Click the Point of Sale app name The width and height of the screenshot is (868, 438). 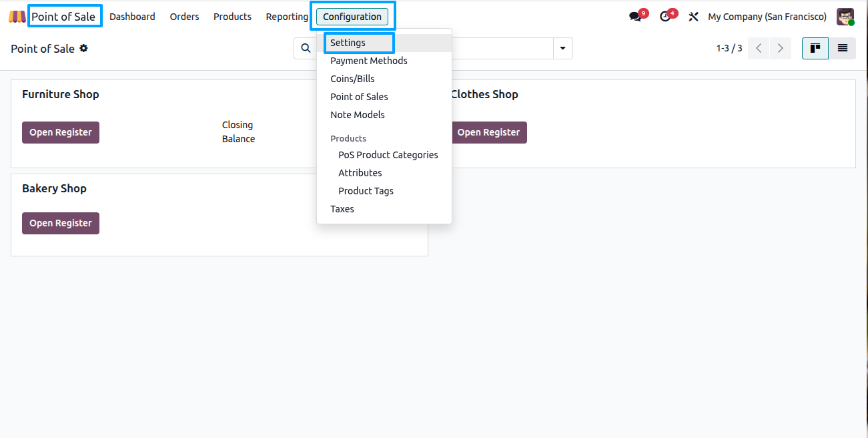63,17
